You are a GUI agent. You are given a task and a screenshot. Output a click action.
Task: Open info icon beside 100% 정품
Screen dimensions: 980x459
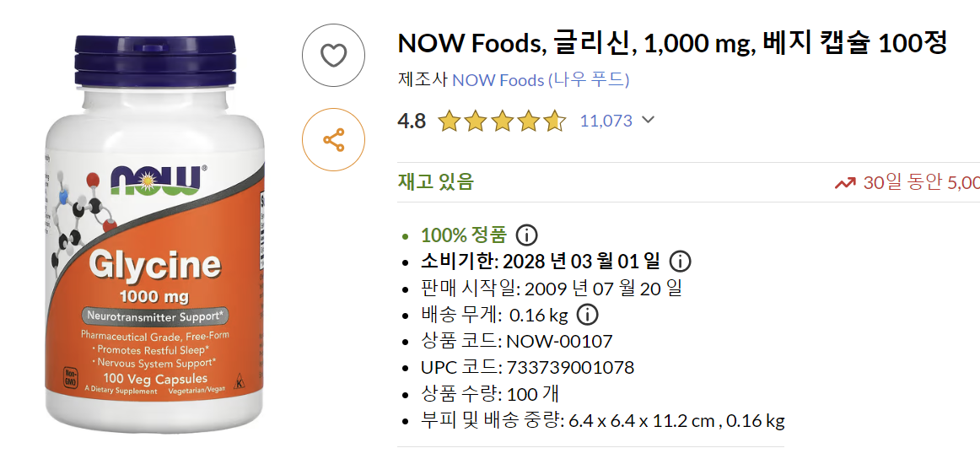tap(527, 235)
